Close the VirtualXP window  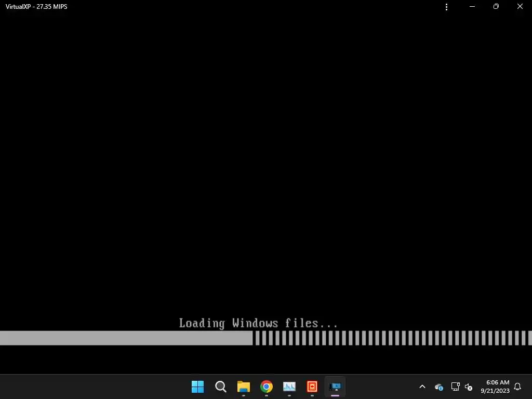pyautogui.click(x=520, y=6)
